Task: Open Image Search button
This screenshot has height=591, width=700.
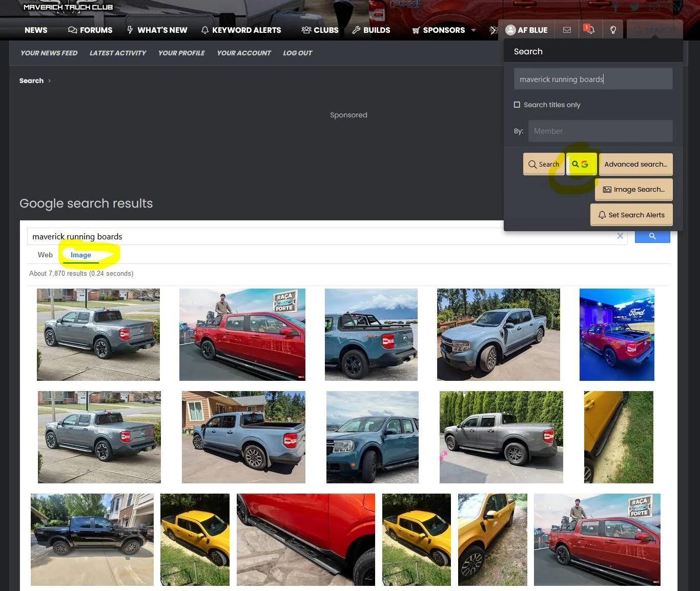Action: click(x=634, y=189)
